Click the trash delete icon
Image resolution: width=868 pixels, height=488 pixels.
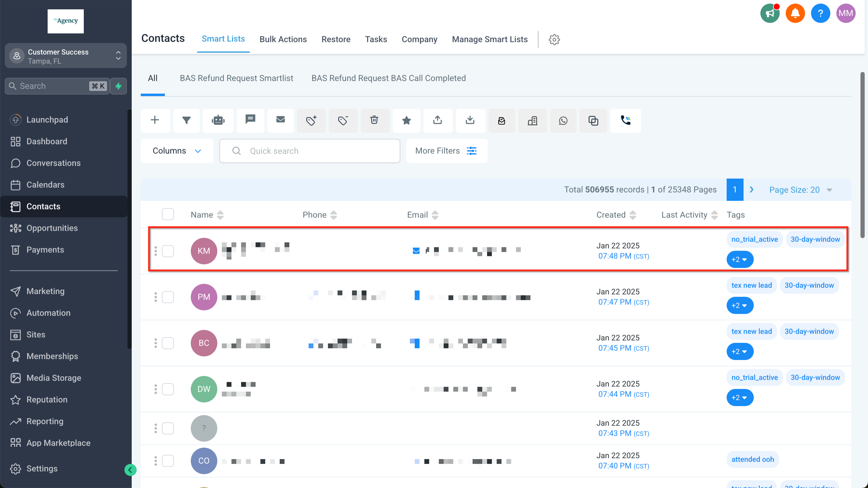coord(374,120)
